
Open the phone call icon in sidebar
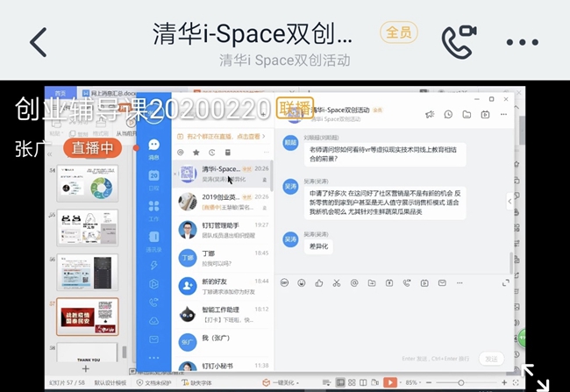pos(153,303)
